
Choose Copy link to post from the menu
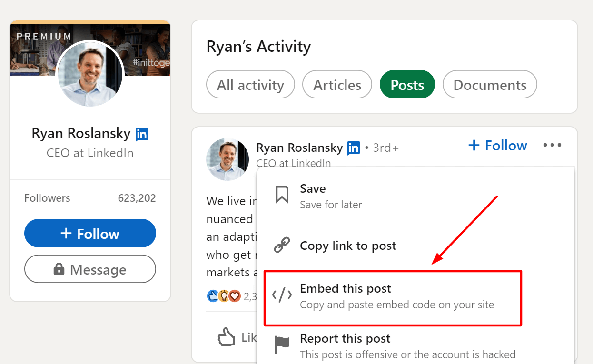pyautogui.click(x=348, y=246)
